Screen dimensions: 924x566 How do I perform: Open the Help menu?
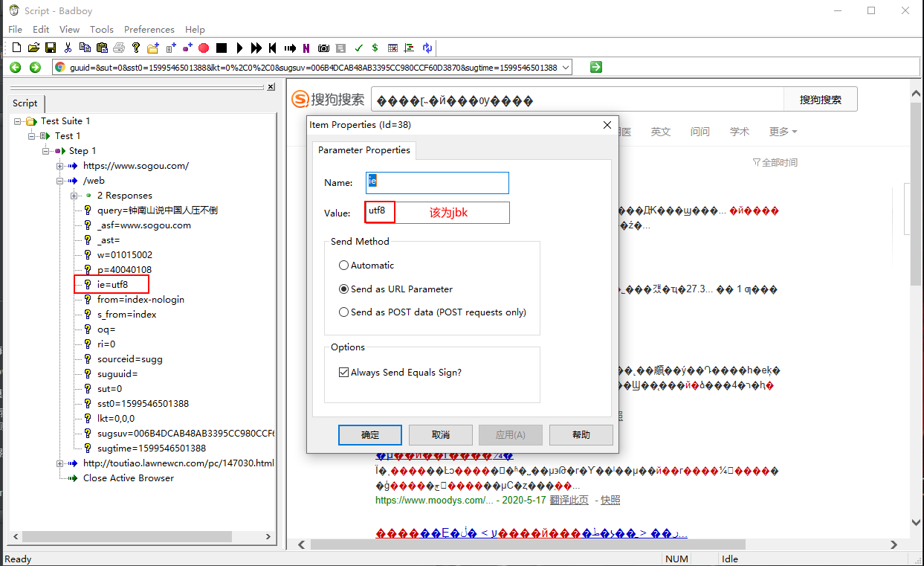[195, 29]
